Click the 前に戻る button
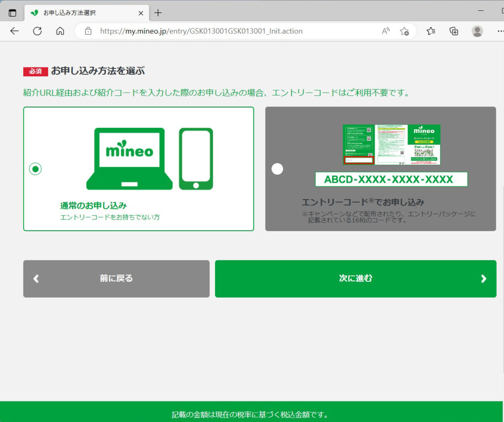 [116, 279]
